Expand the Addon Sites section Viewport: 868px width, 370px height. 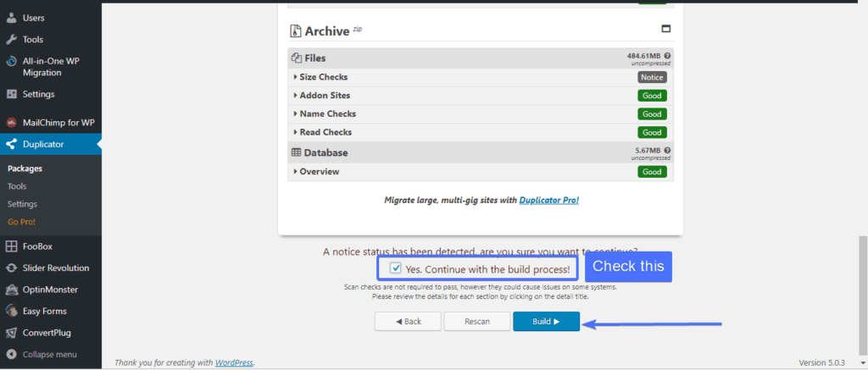click(x=324, y=96)
